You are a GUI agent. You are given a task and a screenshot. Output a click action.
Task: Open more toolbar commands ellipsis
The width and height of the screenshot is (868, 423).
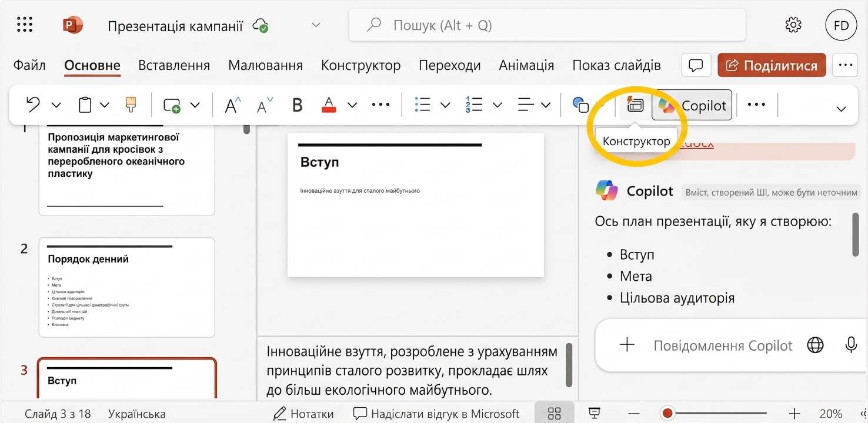(x=756, y=105)
